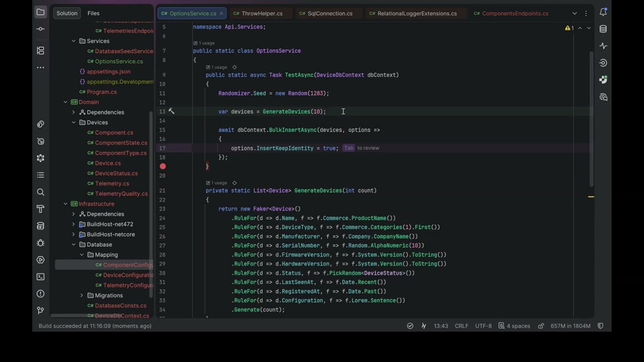The height and width of the screenshot is (362, 644).
Task: Click the read-only lock icon in status bar
Action: point(541,326)
